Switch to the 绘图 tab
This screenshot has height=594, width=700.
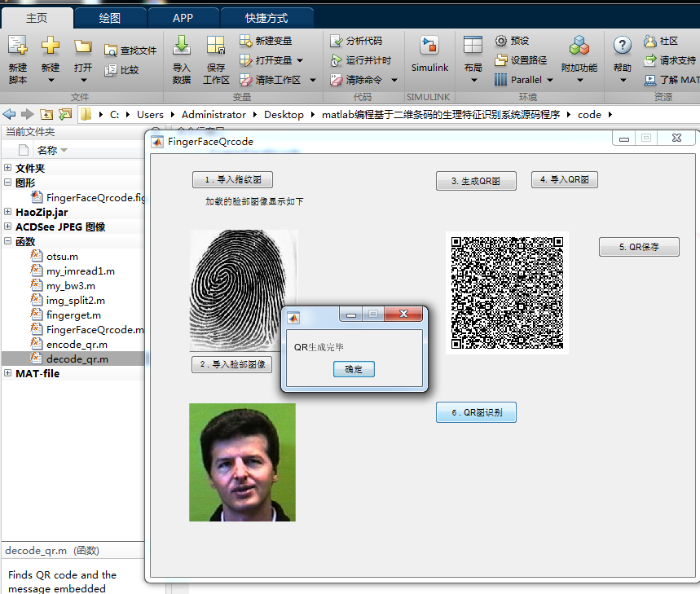point(110,18)
